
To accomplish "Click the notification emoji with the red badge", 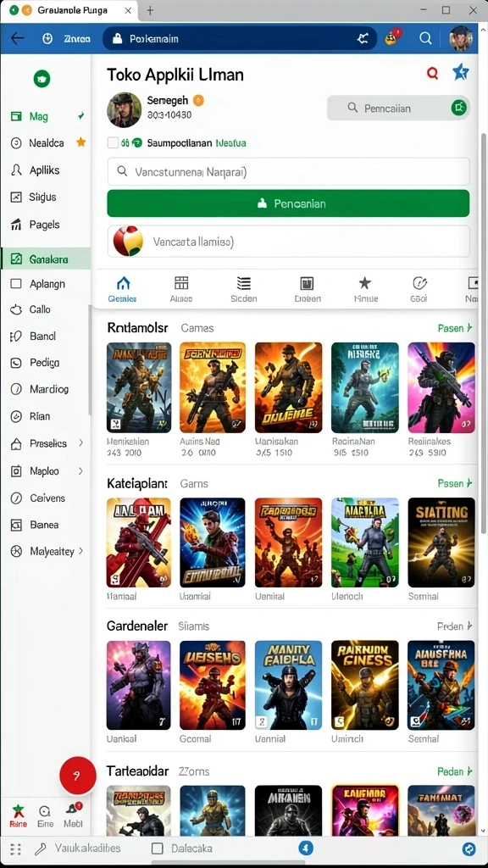I will point(393,37).
